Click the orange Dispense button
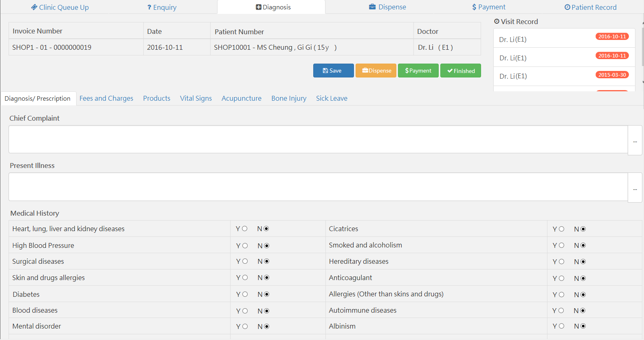The width and height of the screenshot is (644, 340). (x=376, y=71)
